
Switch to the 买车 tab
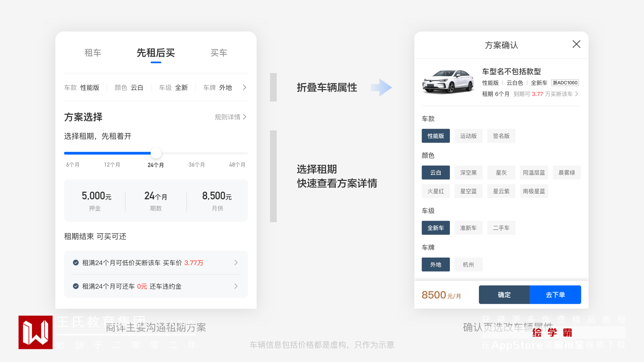pos(219,53)
